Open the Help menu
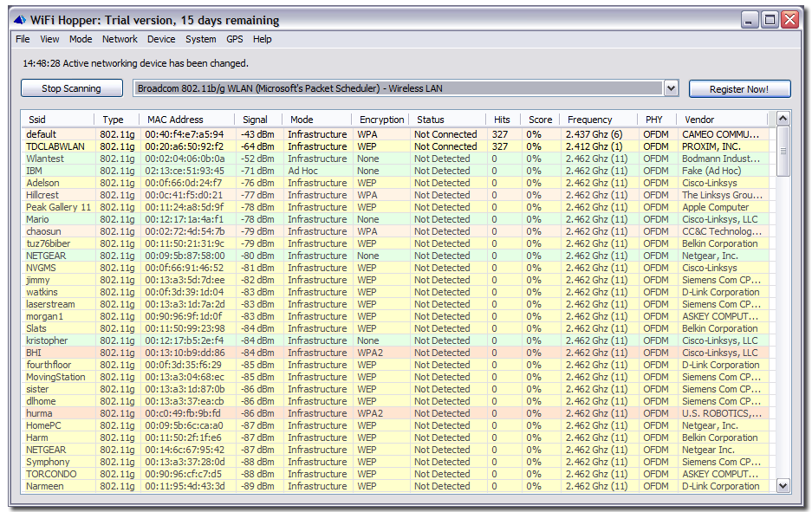812x512 pixels. 262,39
